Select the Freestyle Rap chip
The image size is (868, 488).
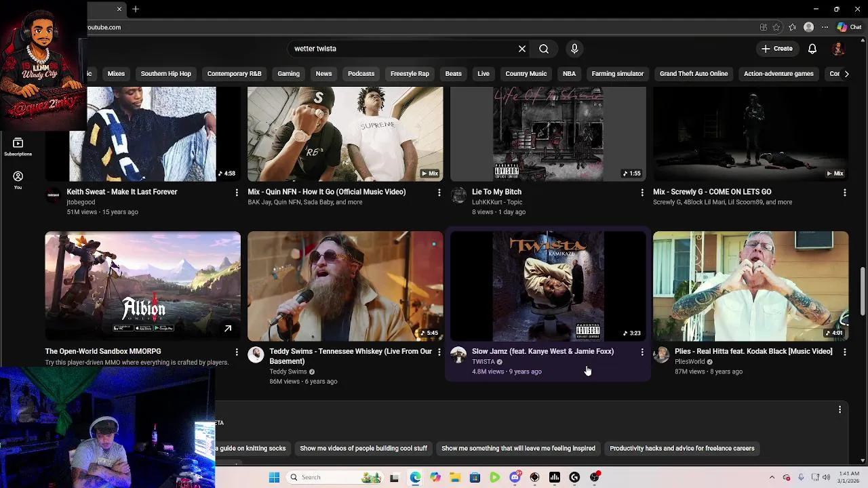[x=410, y=73]
